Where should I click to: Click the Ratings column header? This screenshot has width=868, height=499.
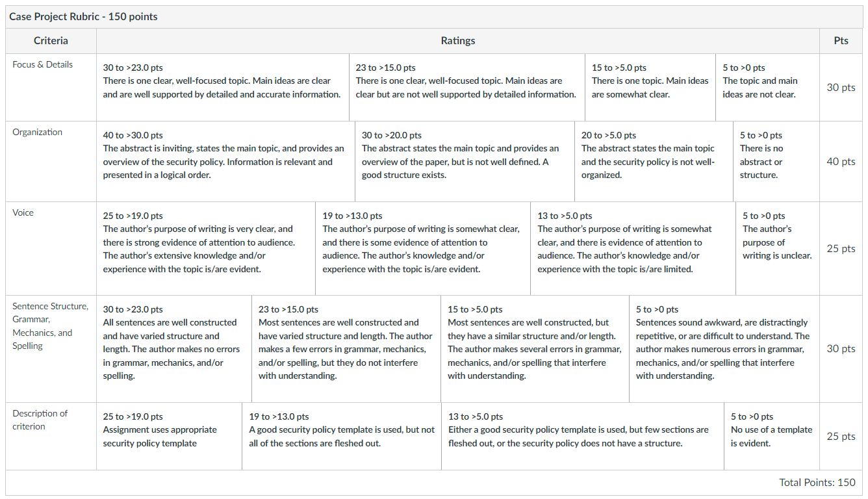458,41
